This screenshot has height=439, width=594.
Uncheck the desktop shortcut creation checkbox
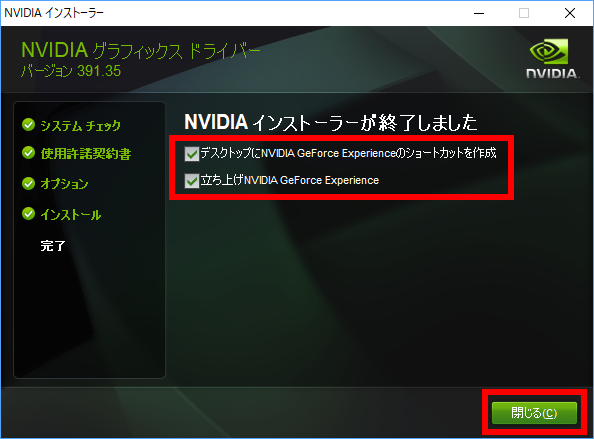point(192,154)
